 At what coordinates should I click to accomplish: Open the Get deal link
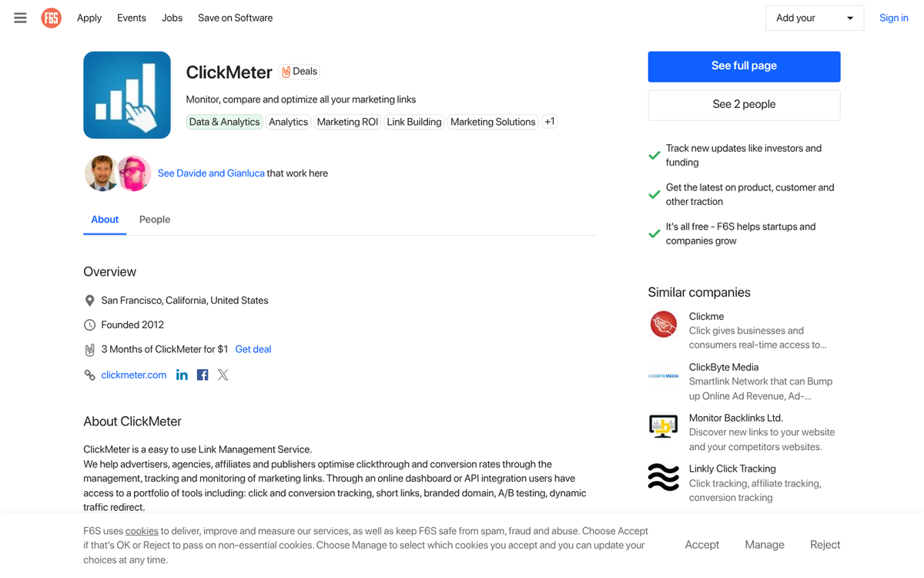pyautogui.click(x=253, y=349)
